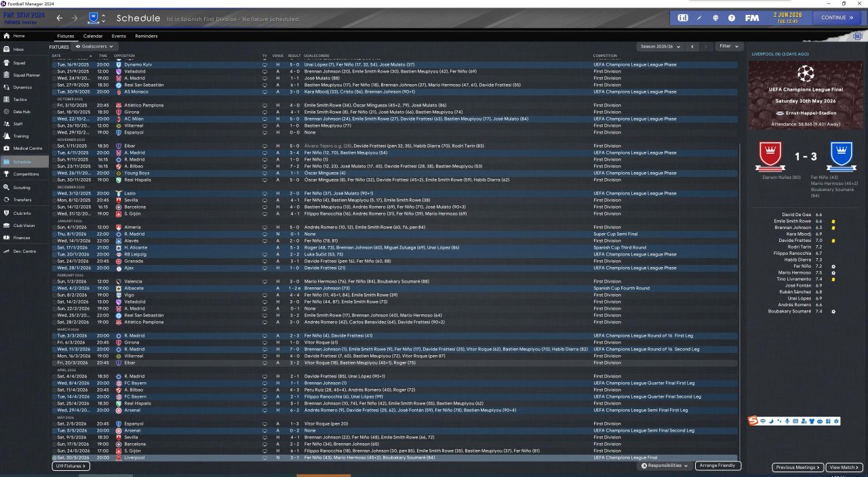Click the Club Info sidebar icon
The image size is (868, 477).
click(x=7, y=213)
